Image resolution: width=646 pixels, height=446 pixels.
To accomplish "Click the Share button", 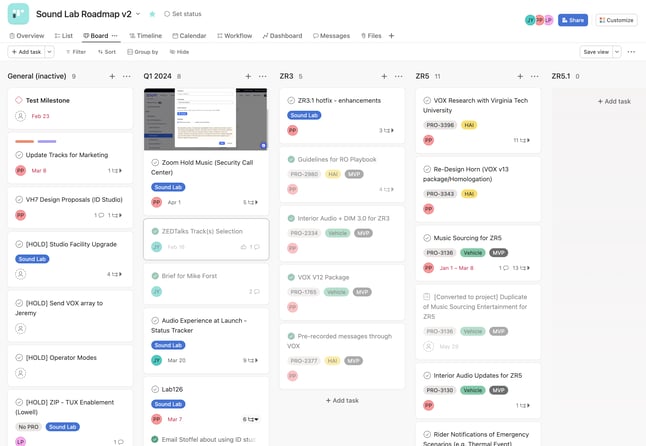I will [573, 20].
